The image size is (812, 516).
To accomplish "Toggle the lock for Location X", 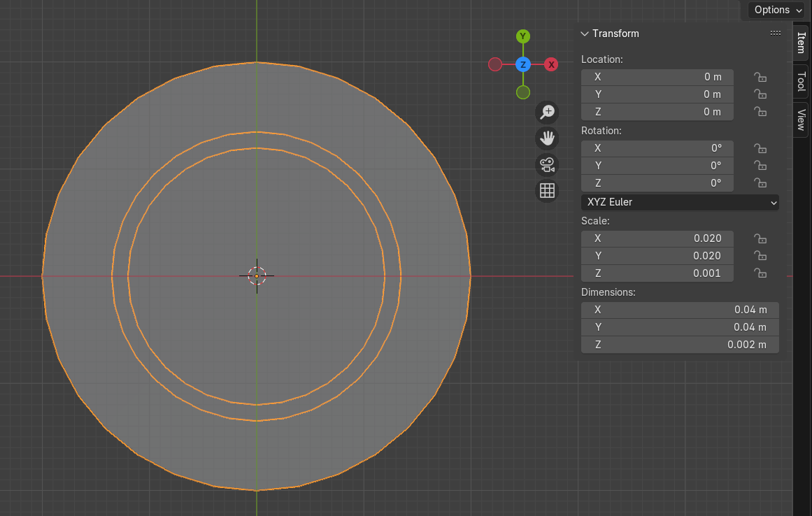I will click(x=760, y=77).
